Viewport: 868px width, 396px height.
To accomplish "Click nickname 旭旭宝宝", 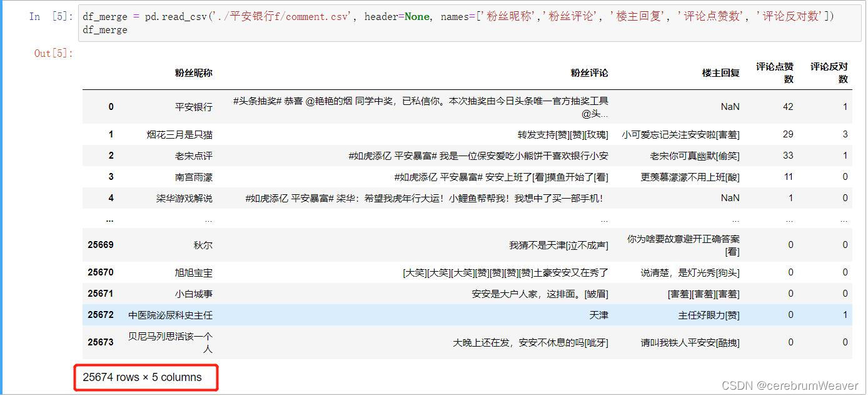I will (194, 272).
